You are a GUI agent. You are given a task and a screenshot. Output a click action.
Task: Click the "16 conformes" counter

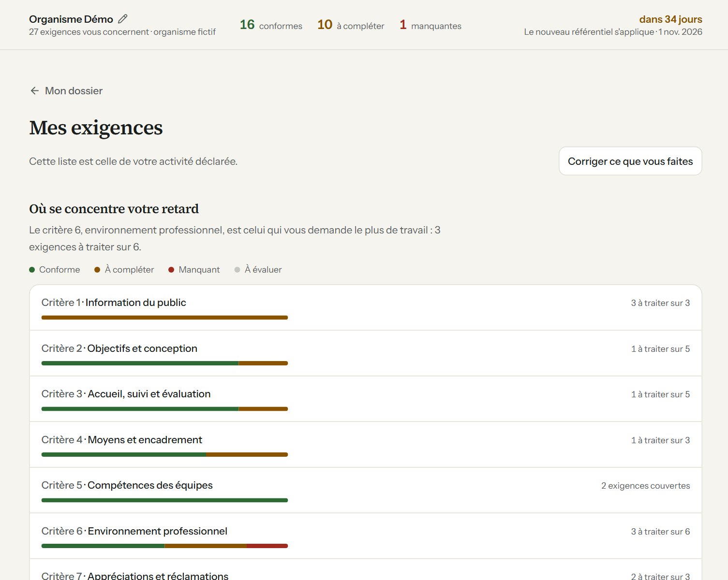pos(271,25)
